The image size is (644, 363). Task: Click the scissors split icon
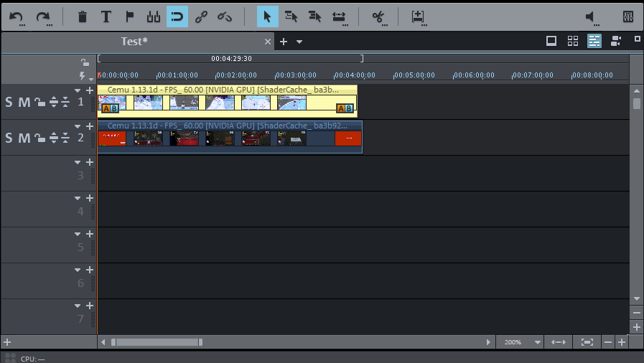tap(378, 16)
